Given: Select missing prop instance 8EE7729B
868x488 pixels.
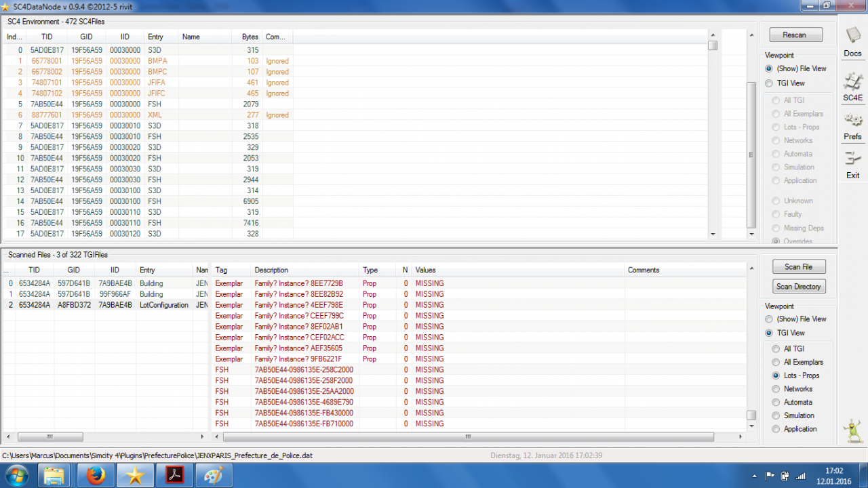Looking at the screenshot, I should (478, 283).
